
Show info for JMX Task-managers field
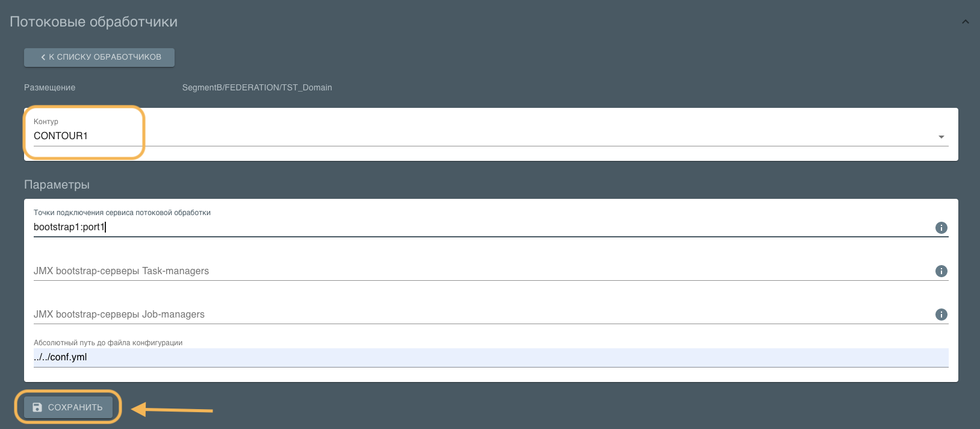click(x=941, y=271)
